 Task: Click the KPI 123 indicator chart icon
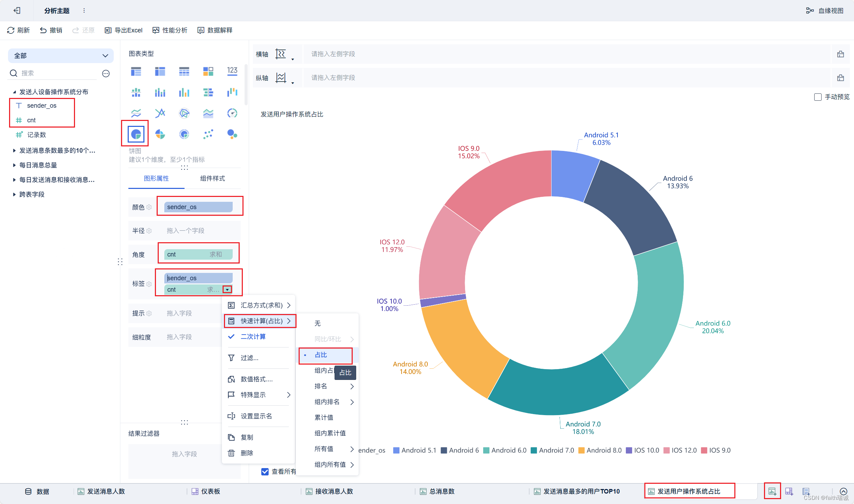232,71
